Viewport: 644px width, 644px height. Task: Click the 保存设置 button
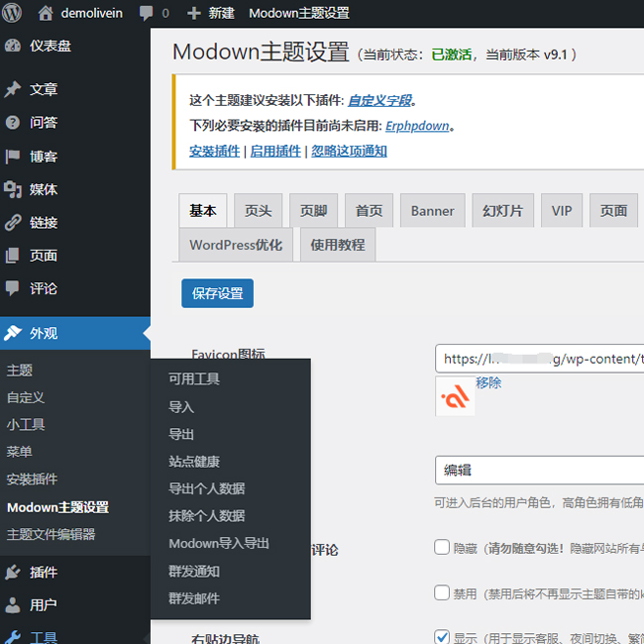point(217,293)
